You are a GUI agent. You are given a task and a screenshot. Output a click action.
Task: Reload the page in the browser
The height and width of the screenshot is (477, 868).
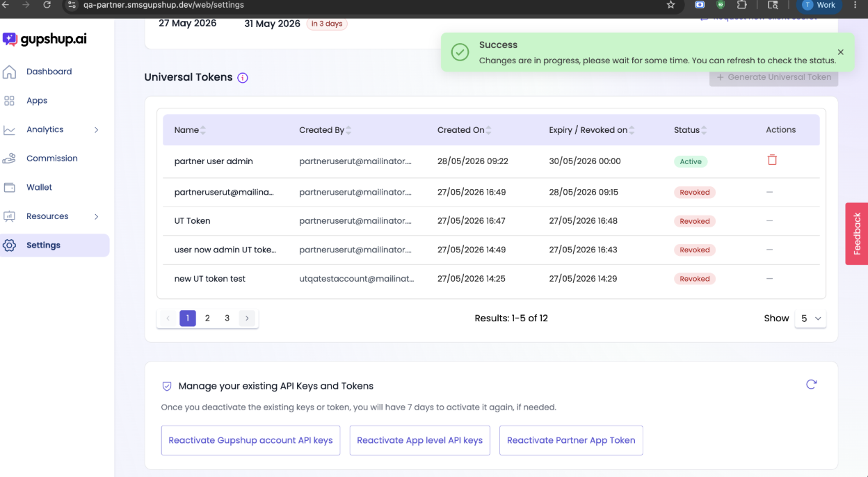click(x=47, y=5)
